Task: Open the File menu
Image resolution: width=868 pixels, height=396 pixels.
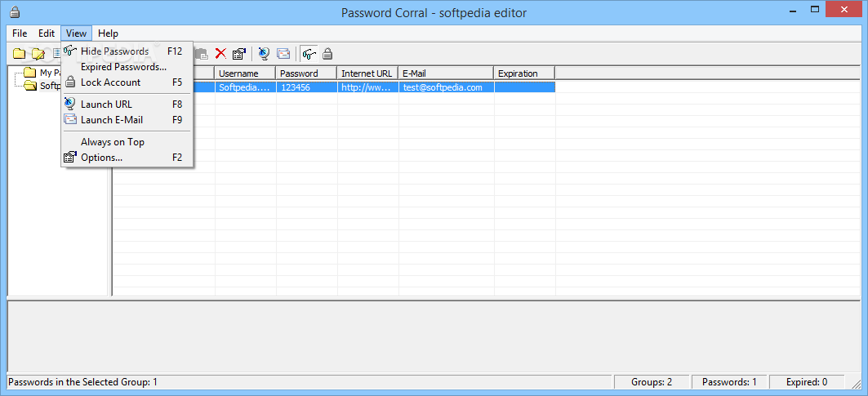Action: tap(20, 33)
